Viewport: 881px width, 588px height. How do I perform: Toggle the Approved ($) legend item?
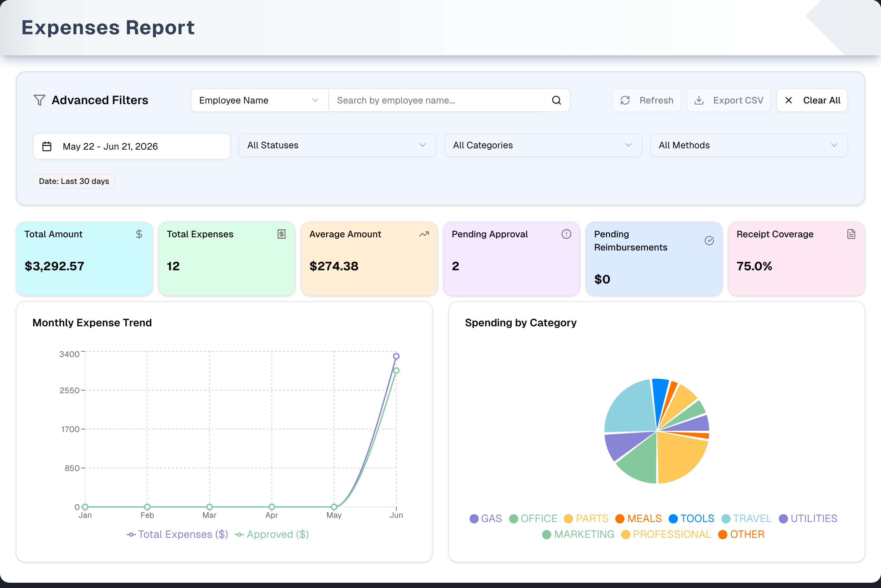(x=272, y=534)
